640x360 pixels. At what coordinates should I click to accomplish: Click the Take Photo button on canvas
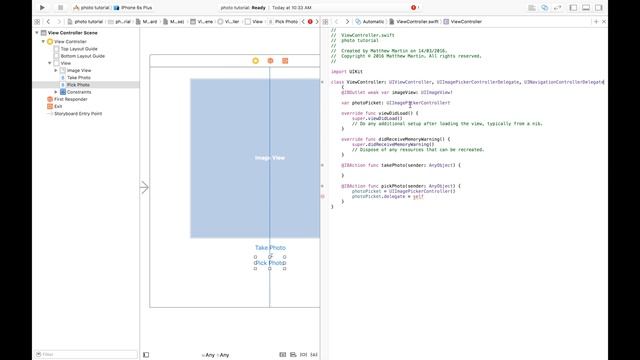[270, 248]
